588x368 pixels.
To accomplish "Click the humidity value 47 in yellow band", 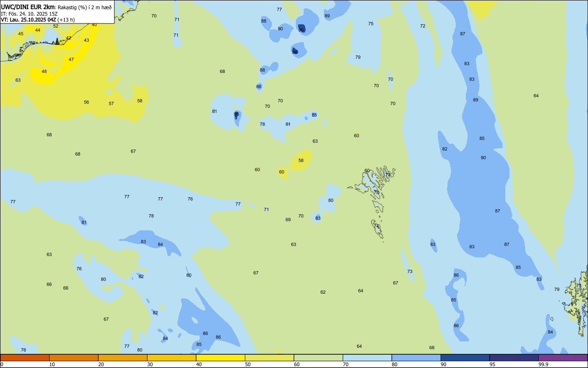I will click(x=71, y=60).
